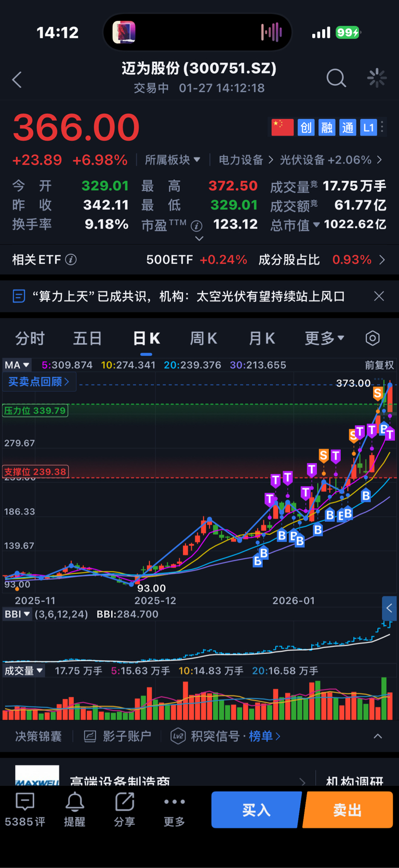The image size is (399, 868).
Task: Expand chart with blue side arrow tab
Action: tap(389, 608)
